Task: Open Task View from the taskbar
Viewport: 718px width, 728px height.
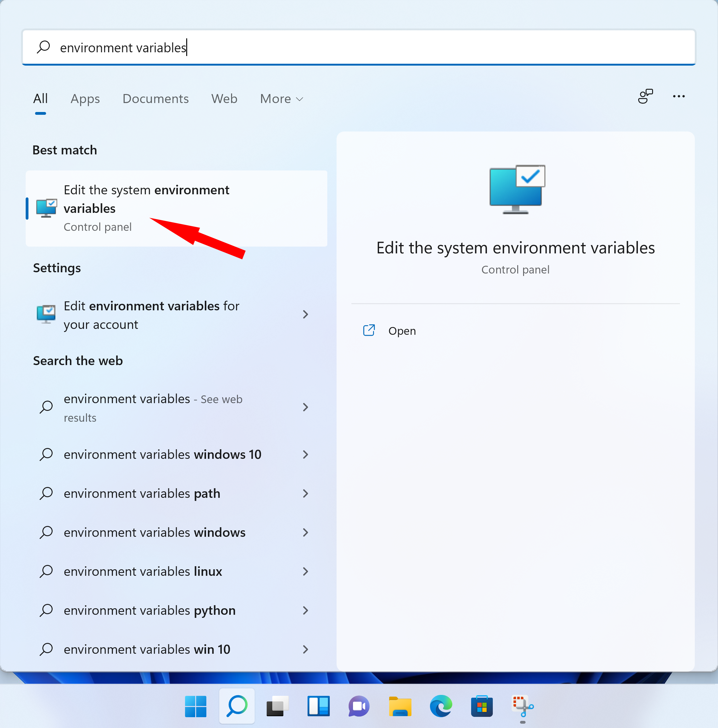Action: [277, 706]
